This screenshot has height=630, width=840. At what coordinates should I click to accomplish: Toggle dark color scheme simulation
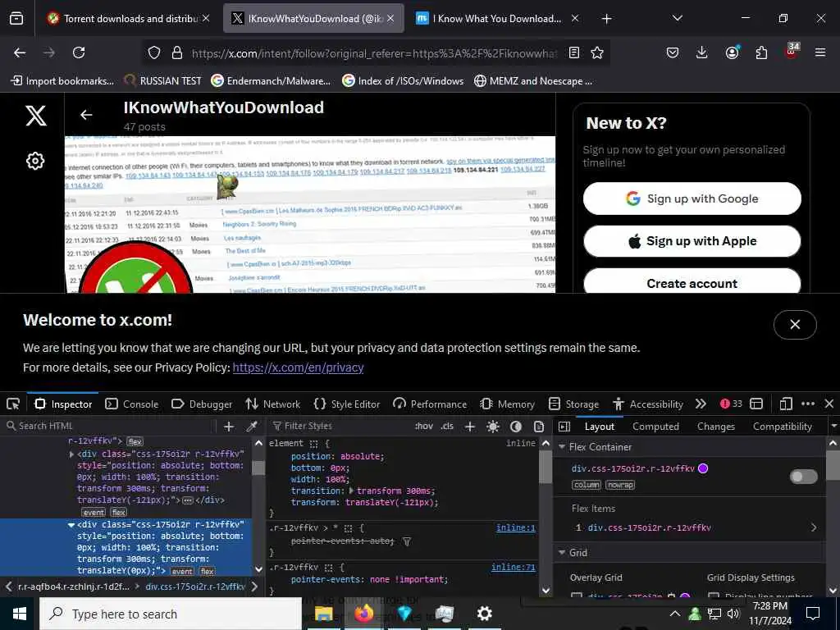[516, 427]
